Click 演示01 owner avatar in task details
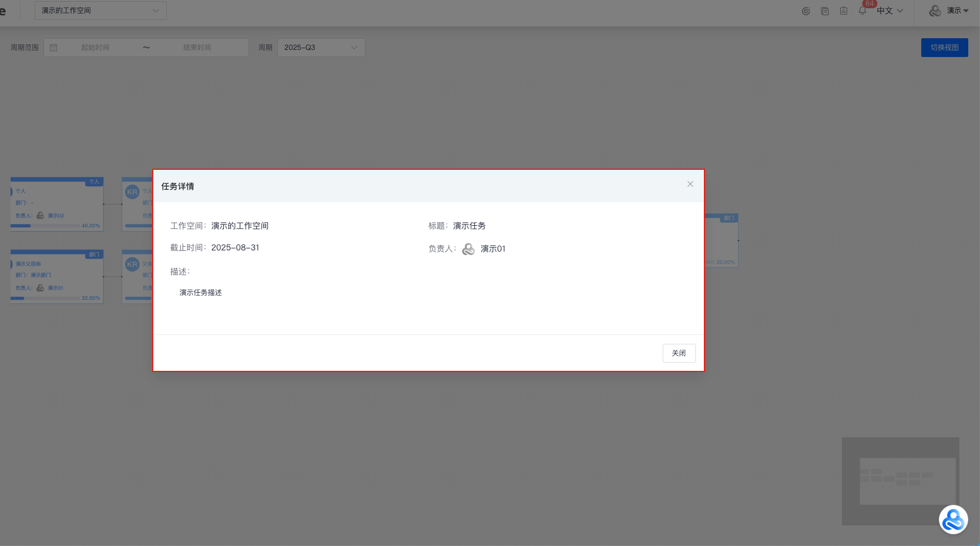Image resolution: width=980 pixels, height=546 pixels. (x=468, y=249)
